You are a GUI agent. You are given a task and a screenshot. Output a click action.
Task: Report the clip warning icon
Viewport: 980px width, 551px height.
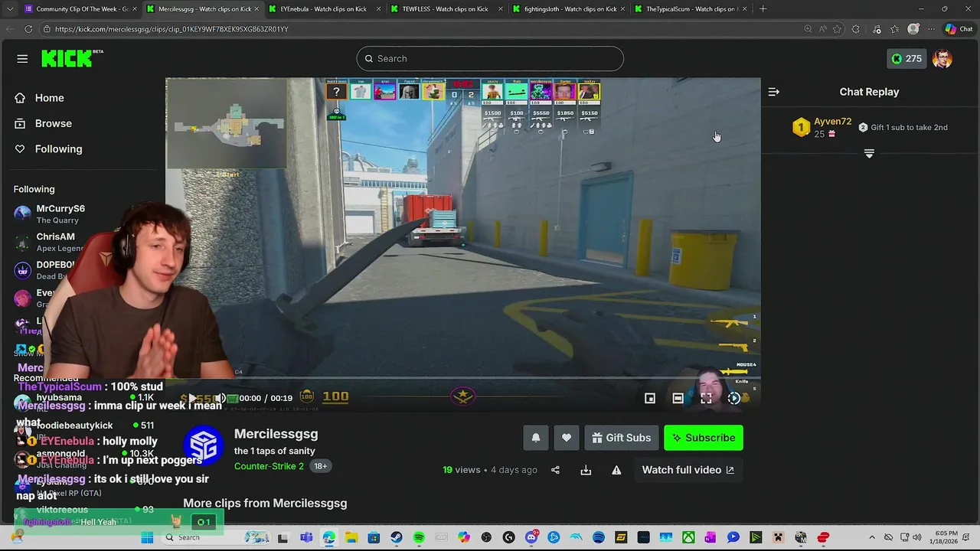point(616,470)
